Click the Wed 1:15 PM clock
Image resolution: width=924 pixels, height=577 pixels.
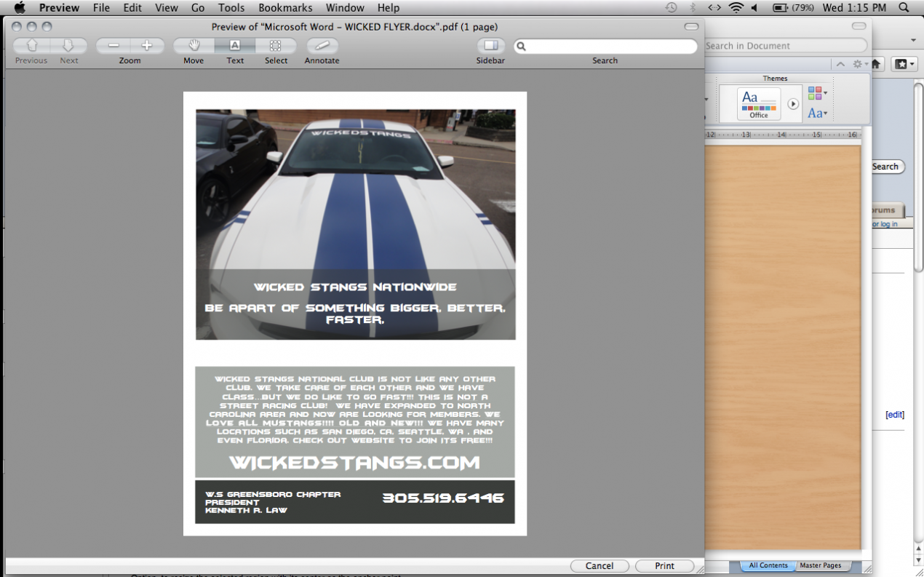(x=854, y=7)
